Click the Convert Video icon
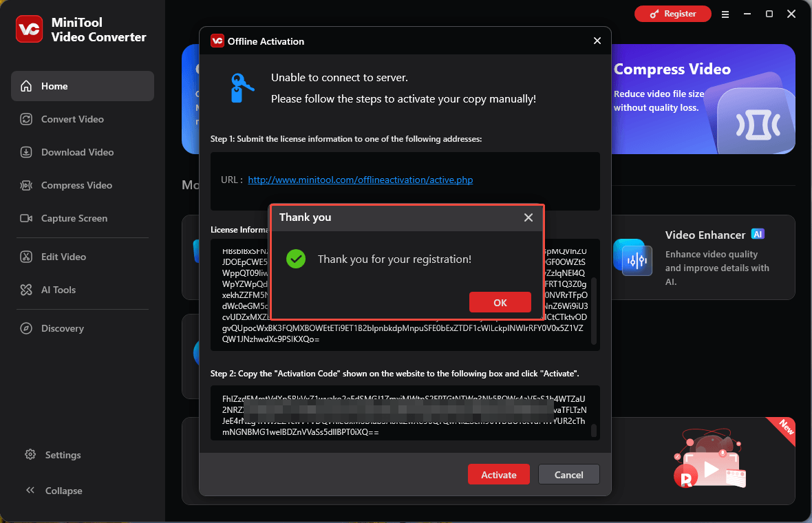Viewport: 812px width, 523px height. (26, 119)
